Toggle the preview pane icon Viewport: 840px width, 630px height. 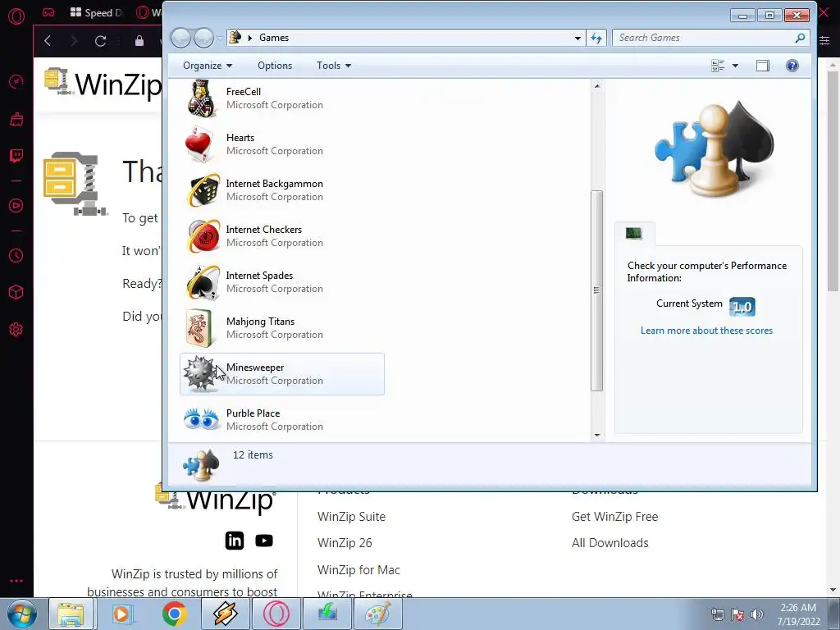762,66
